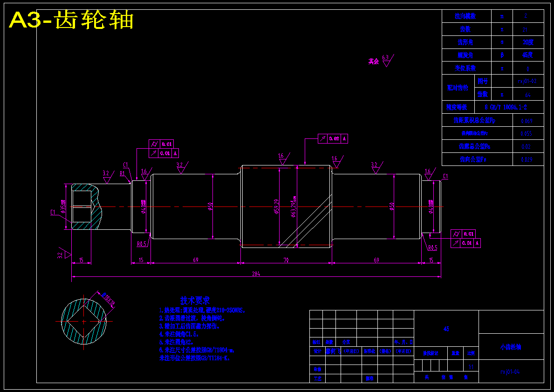Select the '审核' title block cell
This screenshot has height=392, width=554.
[317, 369]
